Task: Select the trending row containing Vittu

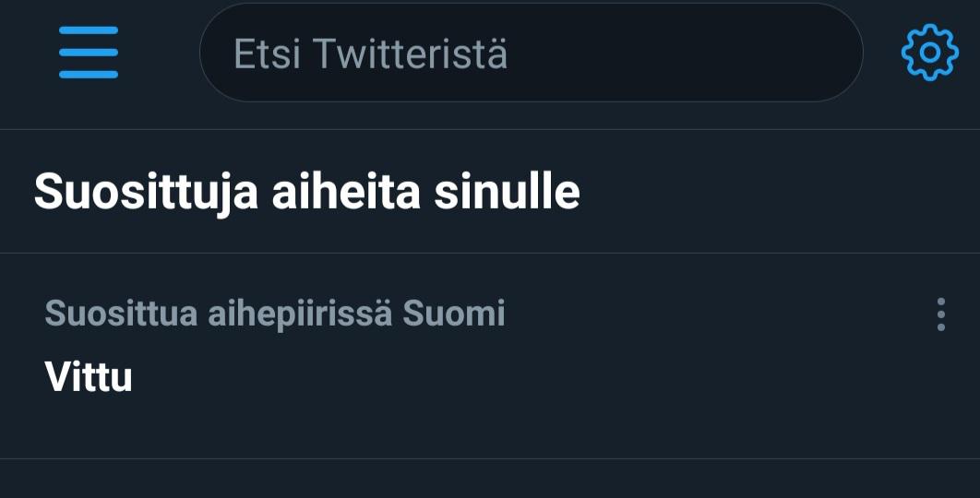Action: (490, 356)
